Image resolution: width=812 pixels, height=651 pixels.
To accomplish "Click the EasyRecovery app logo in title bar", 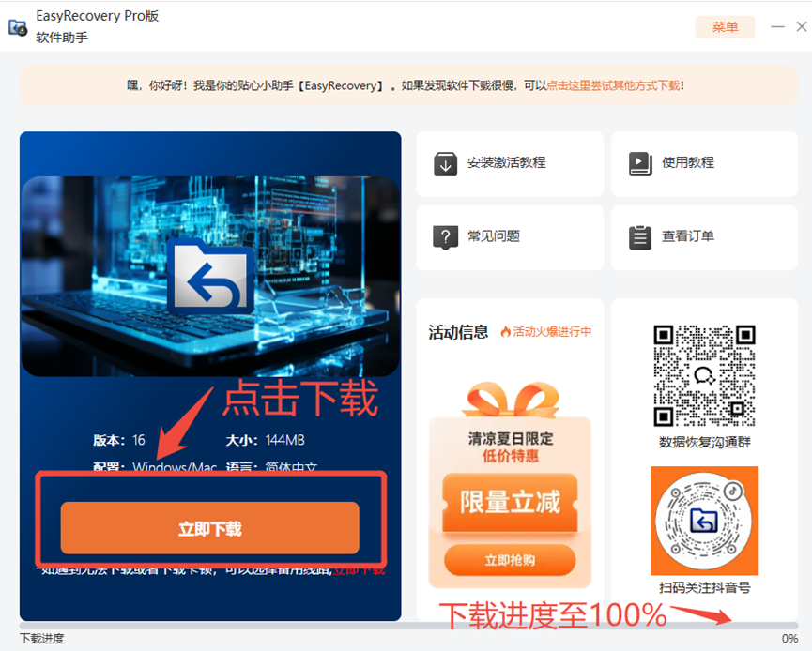I will [x=18, y=27].
